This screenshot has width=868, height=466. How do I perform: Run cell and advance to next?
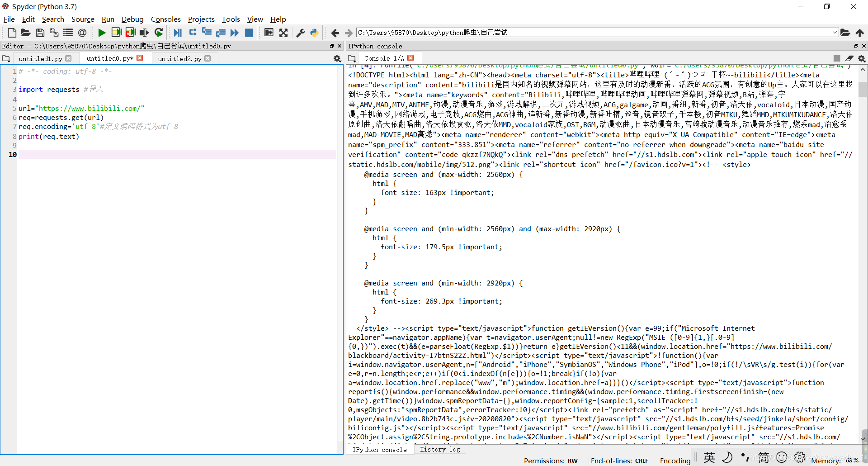coord(130,33)
